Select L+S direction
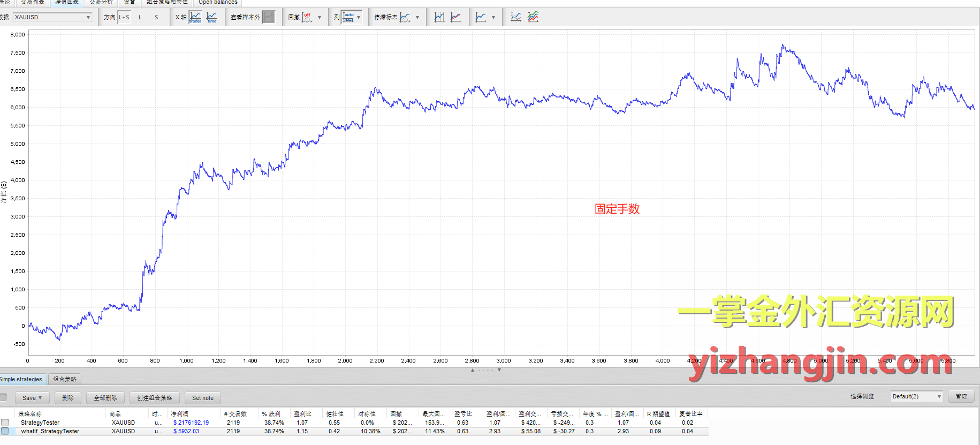This screenshot has height=445, width=980. [x=124, y=17]
